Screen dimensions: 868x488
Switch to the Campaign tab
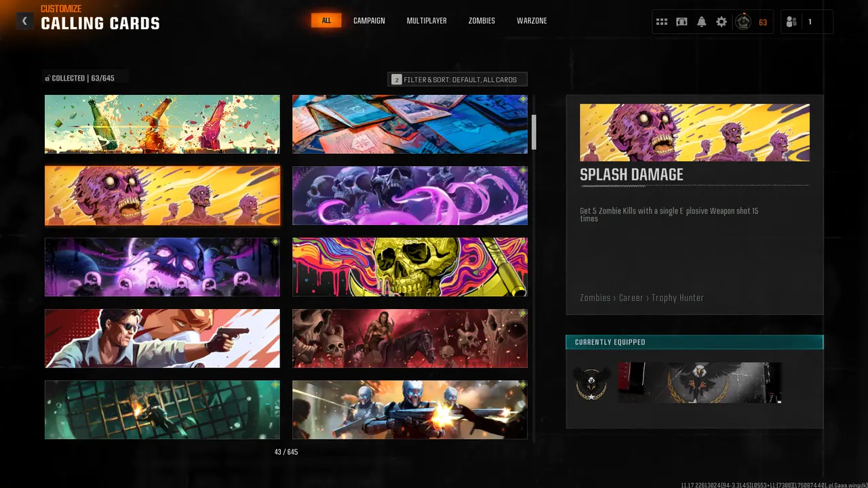(369, 21)
